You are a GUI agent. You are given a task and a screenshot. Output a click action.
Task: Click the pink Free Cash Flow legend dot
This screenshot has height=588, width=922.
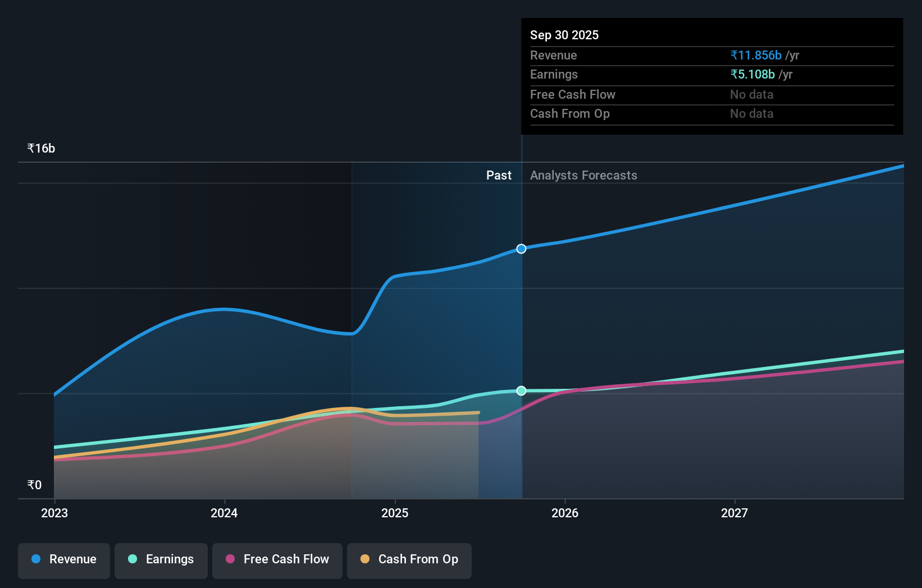[x=231, y=559]
